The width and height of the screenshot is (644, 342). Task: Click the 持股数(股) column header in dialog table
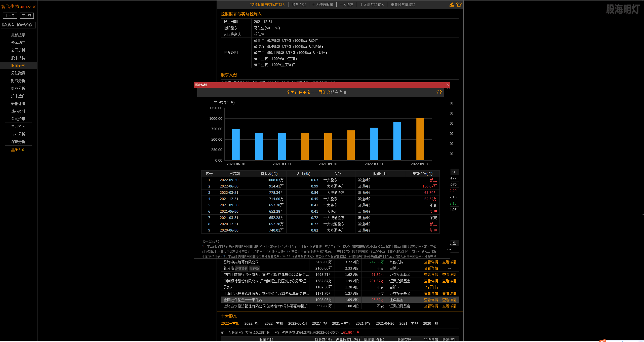(x=269, y=174)
